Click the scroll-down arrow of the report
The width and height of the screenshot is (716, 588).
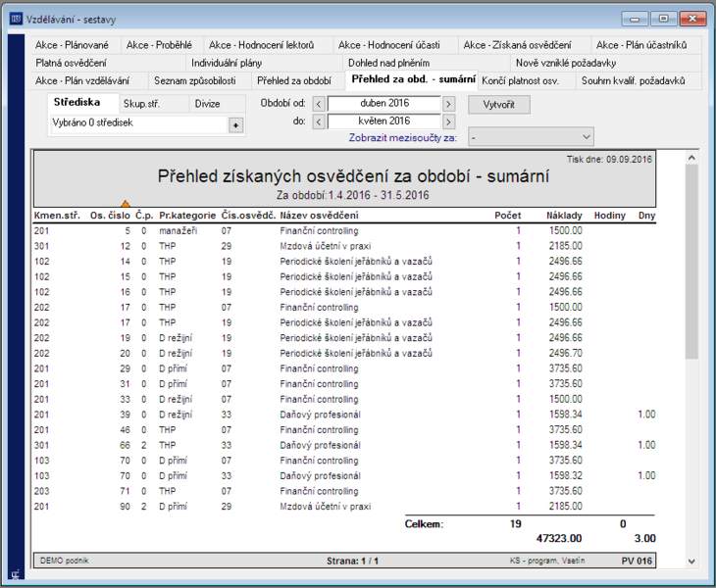(691, 562)
